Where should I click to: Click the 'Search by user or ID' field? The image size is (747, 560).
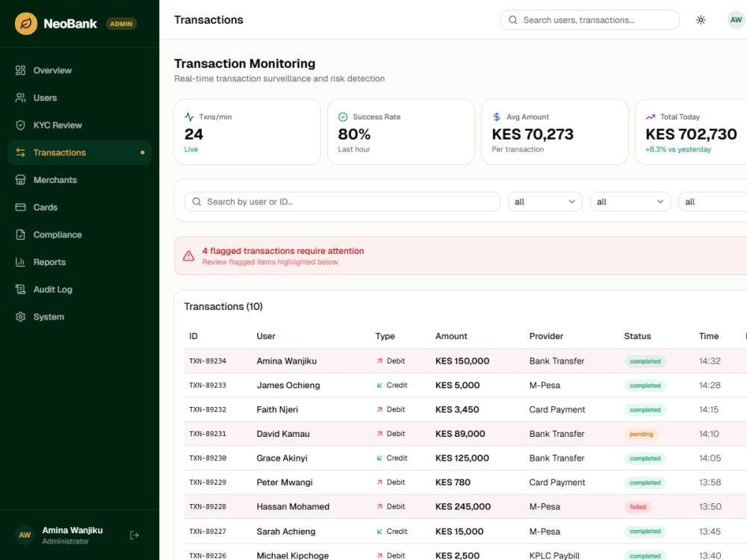342,202
